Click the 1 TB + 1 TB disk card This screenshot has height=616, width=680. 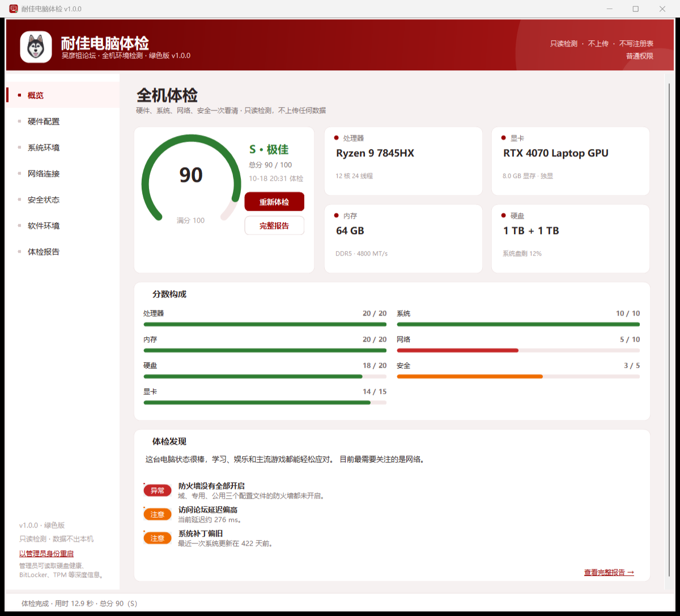(571, 239)
